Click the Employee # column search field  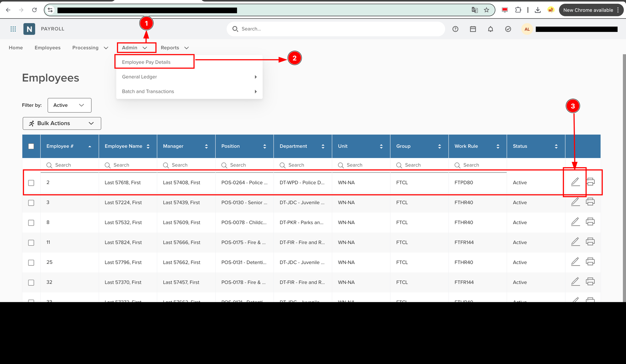[69, 165]
